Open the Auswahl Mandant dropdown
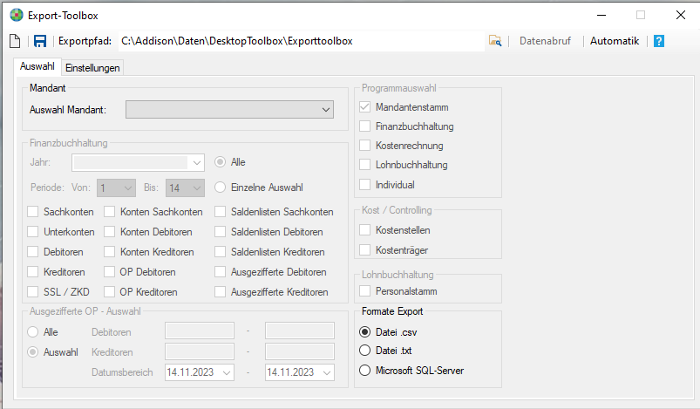This screenshot has height=409, width=700. coord(229,109)
